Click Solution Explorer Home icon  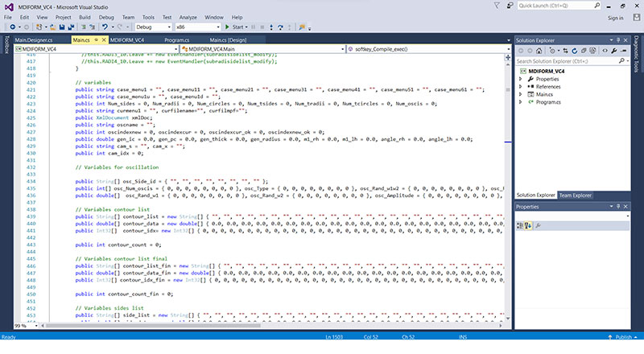539,51
